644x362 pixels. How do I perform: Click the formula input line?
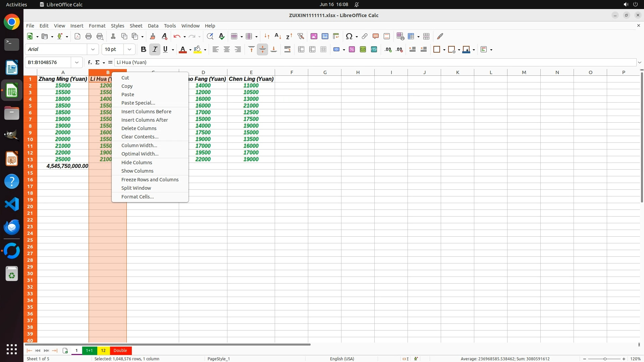point(369,62)
